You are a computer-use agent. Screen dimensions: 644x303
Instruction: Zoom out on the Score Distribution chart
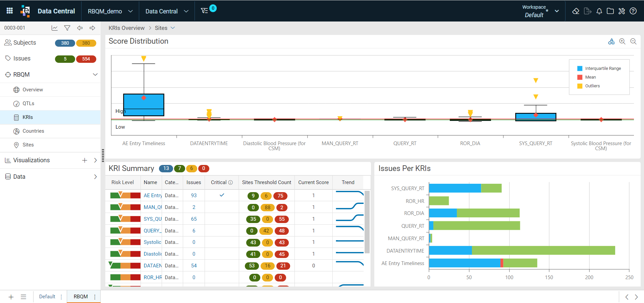633,41
